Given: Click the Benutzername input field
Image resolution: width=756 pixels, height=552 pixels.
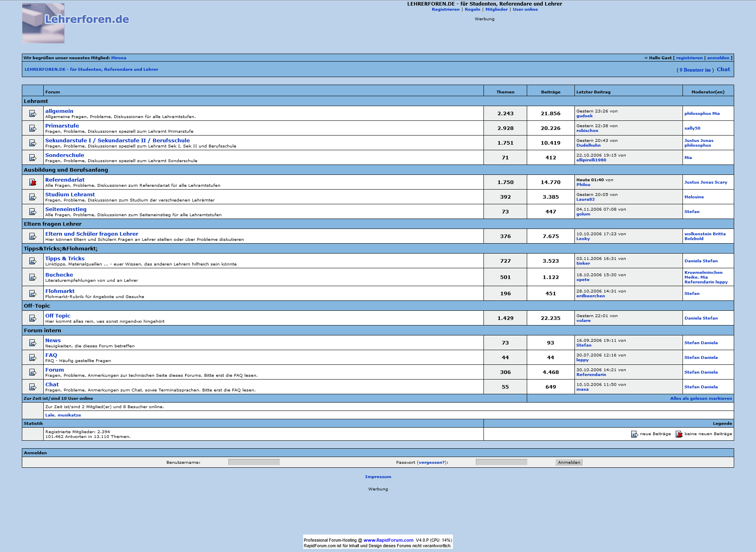Looking at the screenshot, I should [x=254, y=462].
